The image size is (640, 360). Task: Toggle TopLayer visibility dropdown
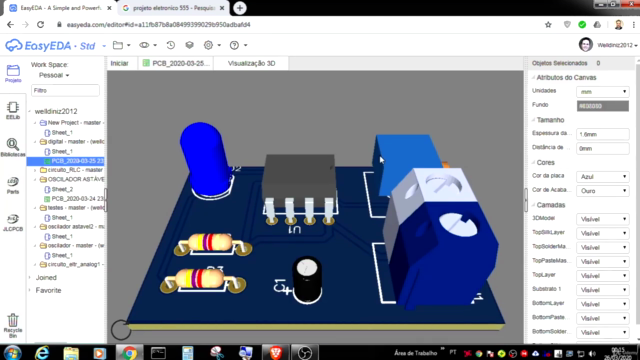click(x=602, y=276)
